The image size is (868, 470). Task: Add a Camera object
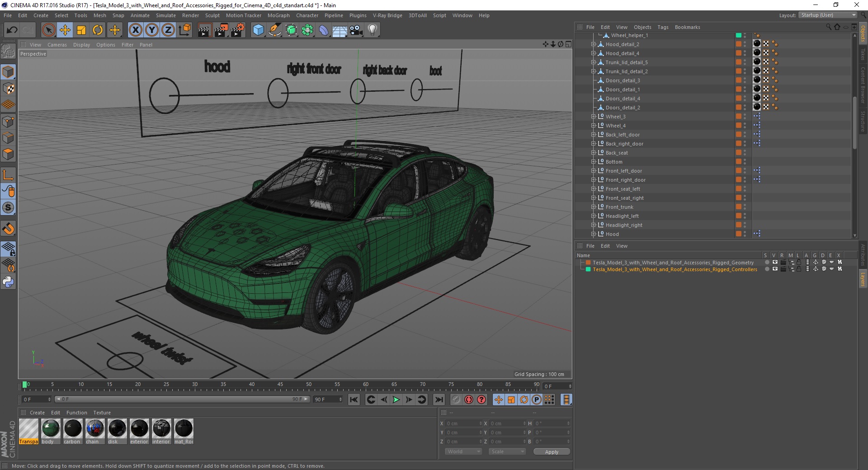(356, 30)
